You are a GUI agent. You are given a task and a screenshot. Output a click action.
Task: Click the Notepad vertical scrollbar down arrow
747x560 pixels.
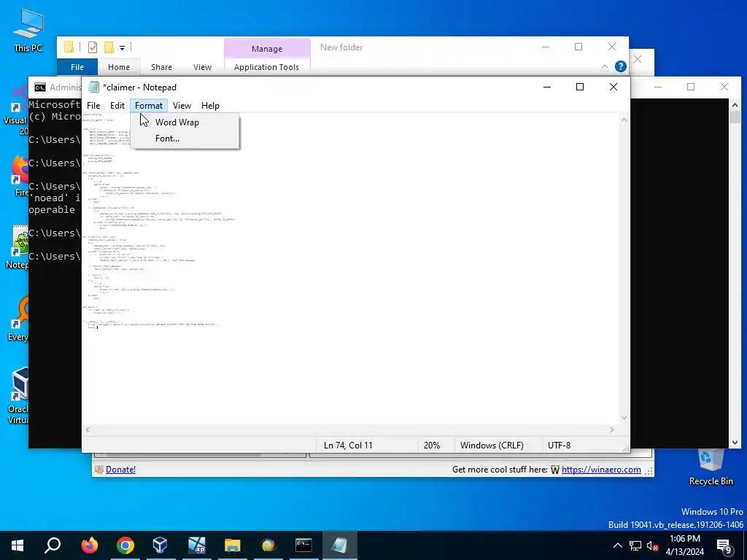pos(624,418)
